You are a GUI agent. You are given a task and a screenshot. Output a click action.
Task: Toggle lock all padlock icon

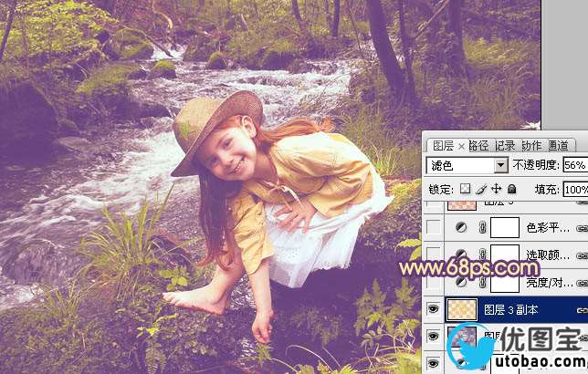pos(512,189)
